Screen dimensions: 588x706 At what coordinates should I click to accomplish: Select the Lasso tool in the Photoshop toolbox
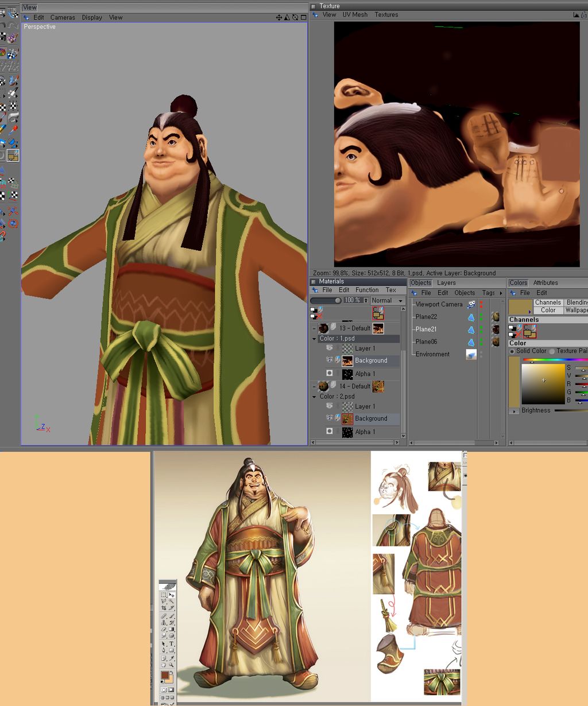pos(164,601)
